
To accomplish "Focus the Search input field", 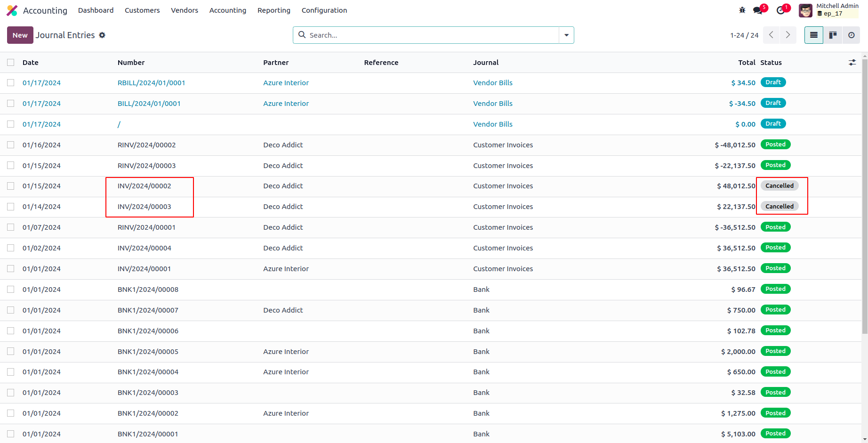I will click(432, 35).
